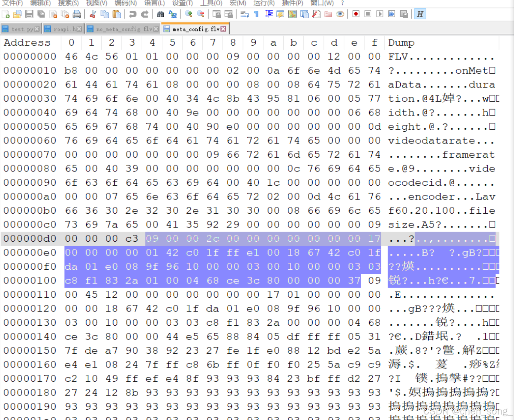Close the roapi.h tab
The height and width of the screenshot is (420, 514).
coord(79,29)
